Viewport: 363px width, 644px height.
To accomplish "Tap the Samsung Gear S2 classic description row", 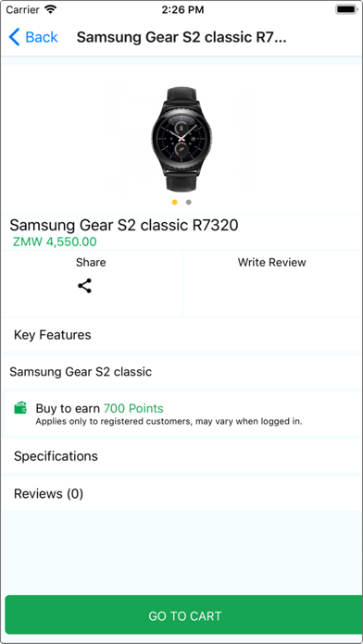I will click(x=181, y=372).
